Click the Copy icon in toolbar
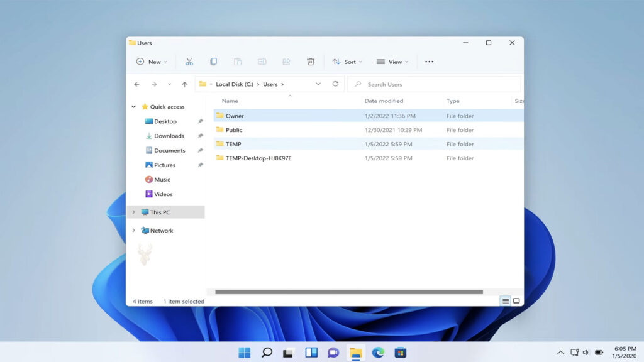 213,62
